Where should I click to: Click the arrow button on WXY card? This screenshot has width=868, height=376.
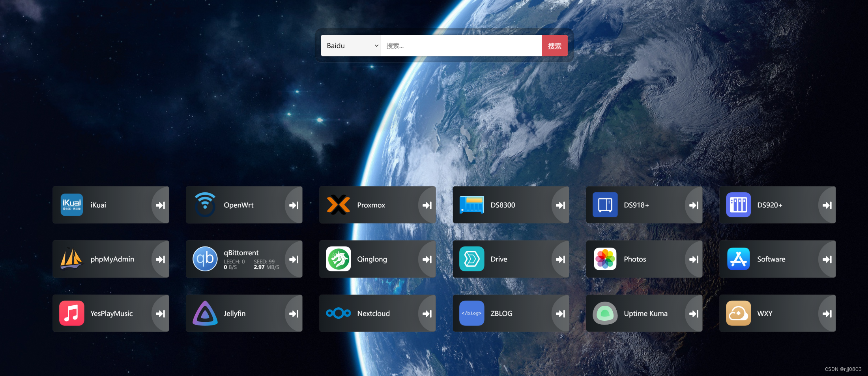(827, 313)
